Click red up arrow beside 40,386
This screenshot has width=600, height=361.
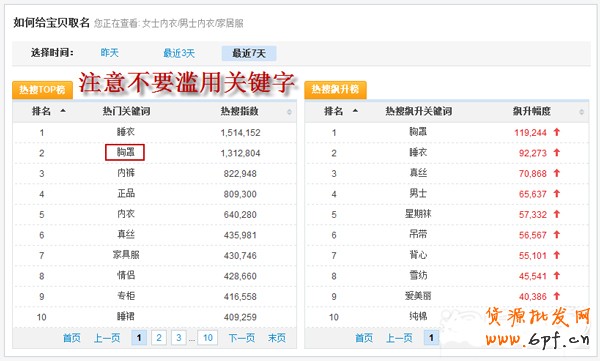pyautogui.click(x=557, y=296)
